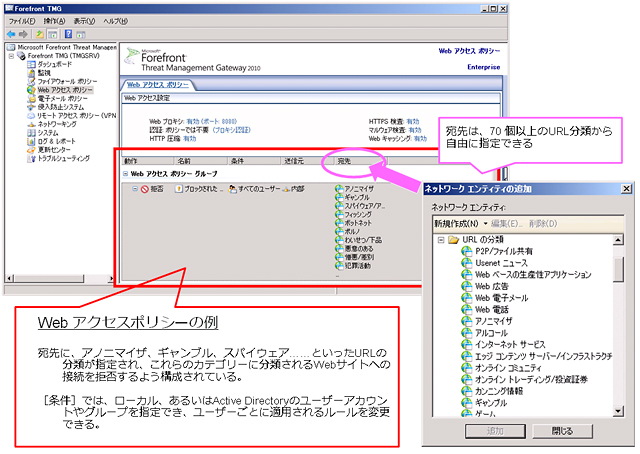The height and width of the screenshot is (454, 640).
Task: Click the (プロキシ認証) link
Action: tap(231, 130)
